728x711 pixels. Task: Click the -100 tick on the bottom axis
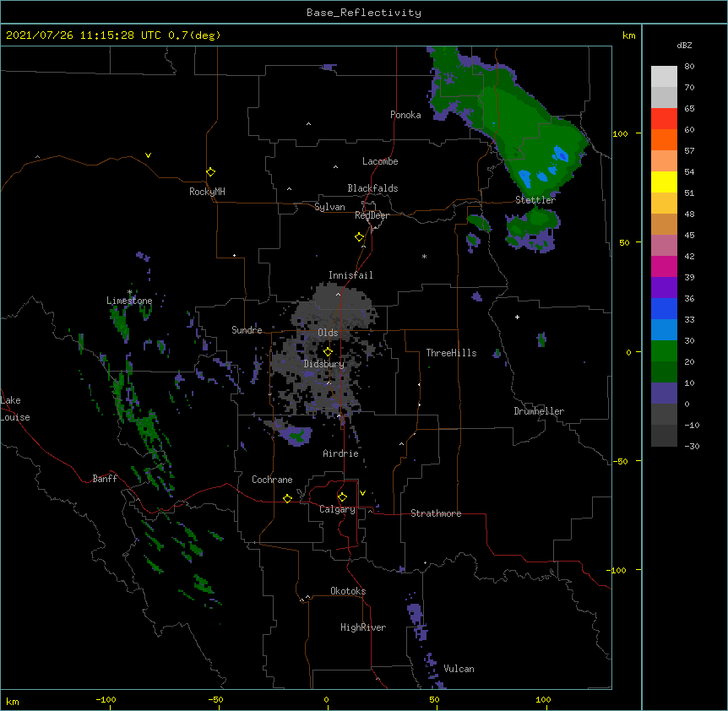tap(106, 699)
